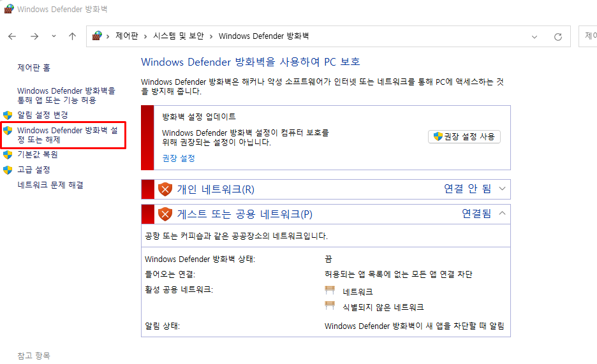Open 기본값 복원 link
Viewport: 597px width, 364px height.
[38, 154]
